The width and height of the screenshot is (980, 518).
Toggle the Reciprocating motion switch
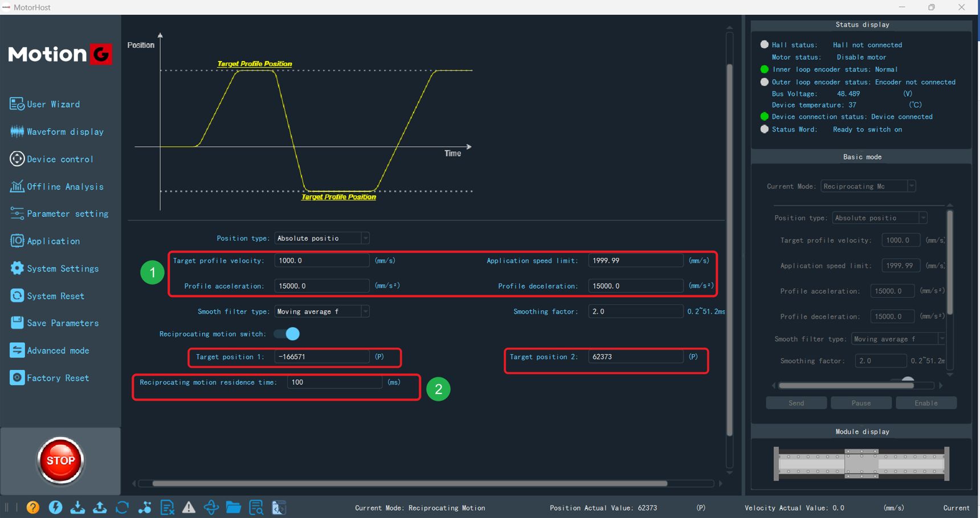287,334
